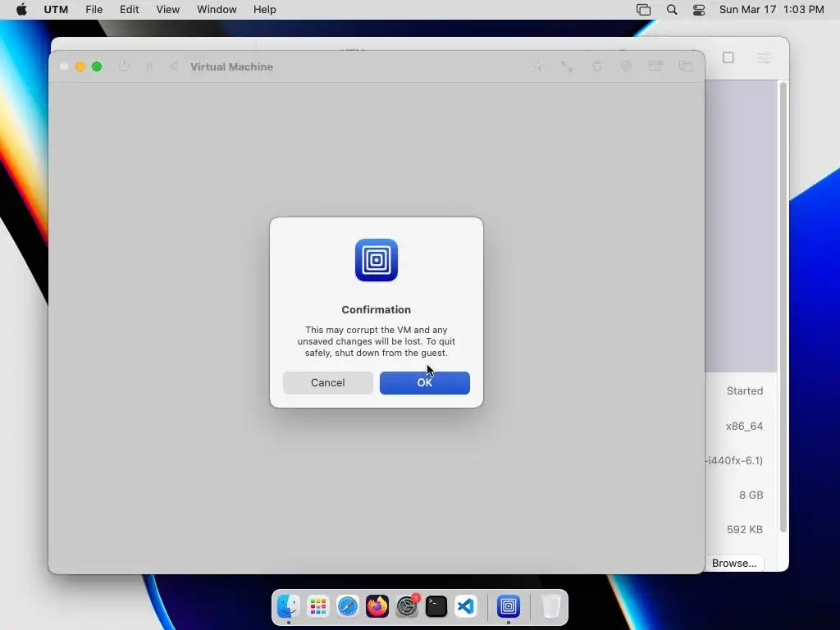Click the Stage Manager menu bar icon
Screen dimensions: 840x630
643,10
